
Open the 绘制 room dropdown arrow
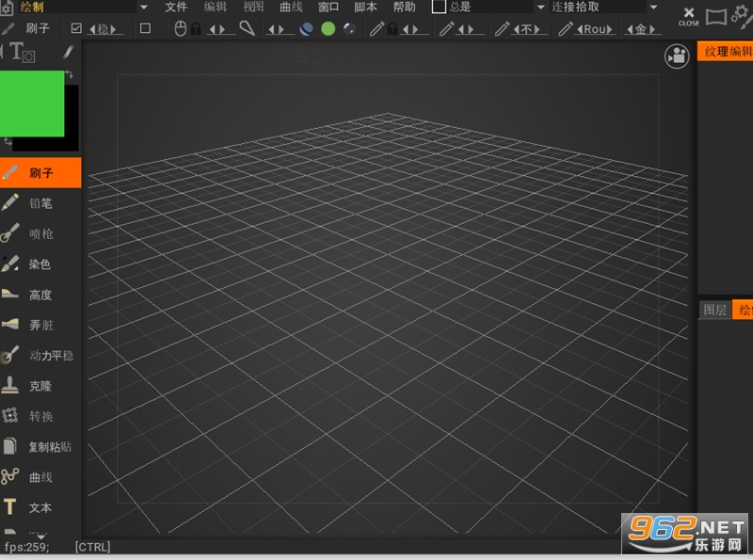[144, 8]
